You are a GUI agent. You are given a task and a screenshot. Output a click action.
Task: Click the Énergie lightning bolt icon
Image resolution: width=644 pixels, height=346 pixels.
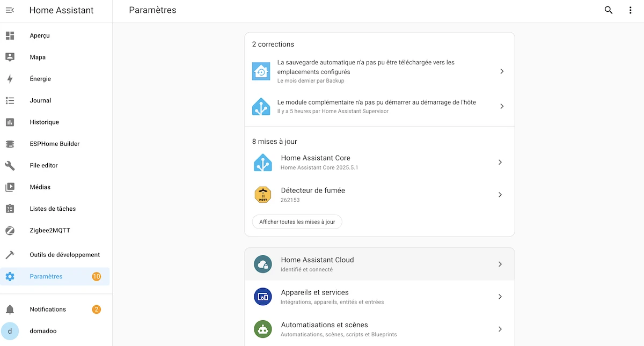coord(10,79)
